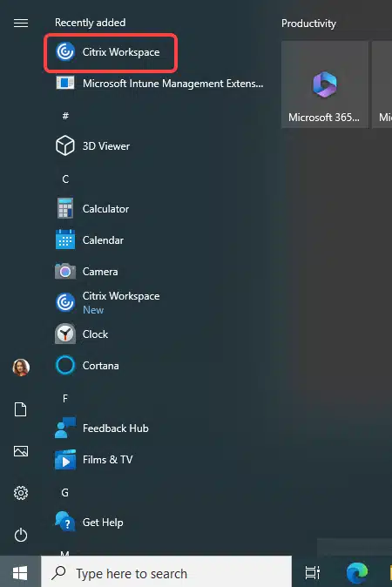Image resolution: width=392 pixels, height=587 pixels.
Task: Open letter index from the # header
Action: coord(65,116)
